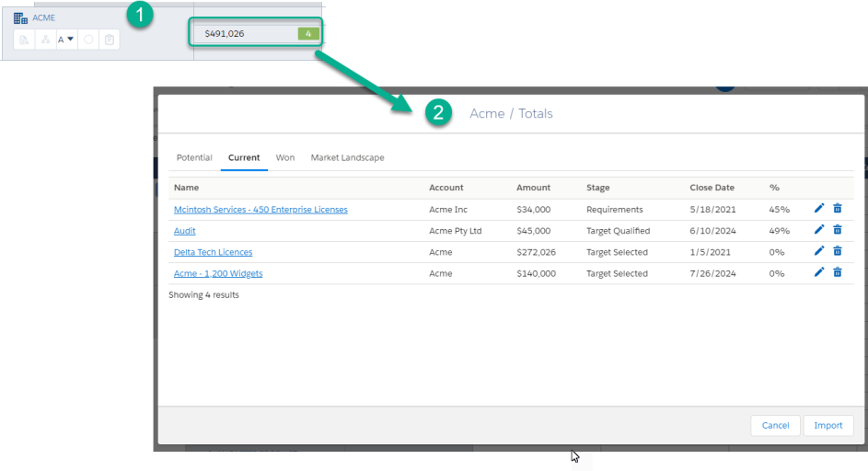
Task: Toggle the circle indicator under ACME
Action: pos(89,40)
